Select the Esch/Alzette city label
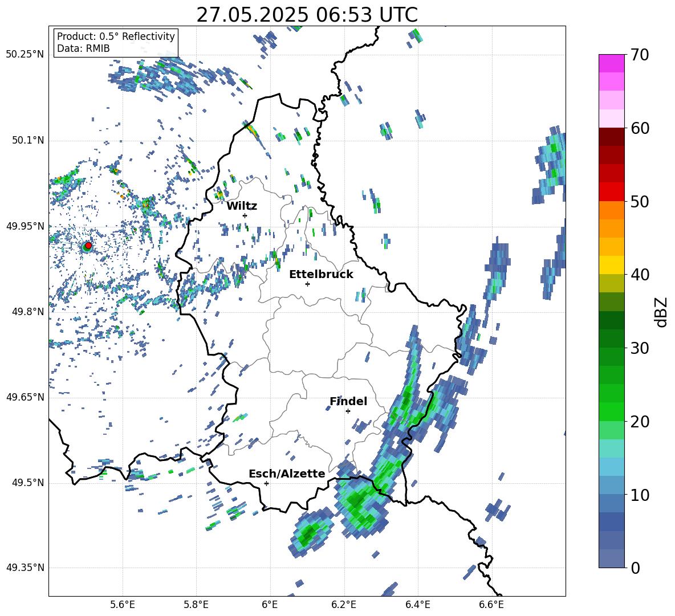The image size is (675, 616). point(287,474)
